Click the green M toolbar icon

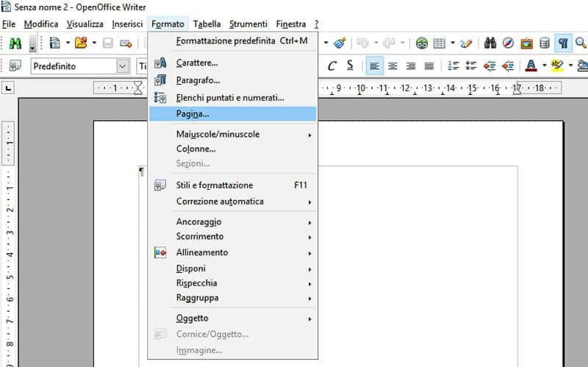coord(15,43)
